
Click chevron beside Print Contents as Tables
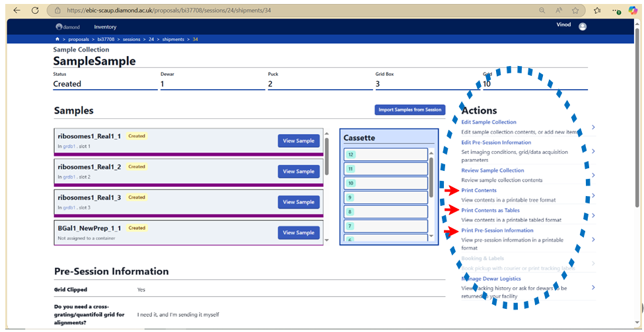593,215
